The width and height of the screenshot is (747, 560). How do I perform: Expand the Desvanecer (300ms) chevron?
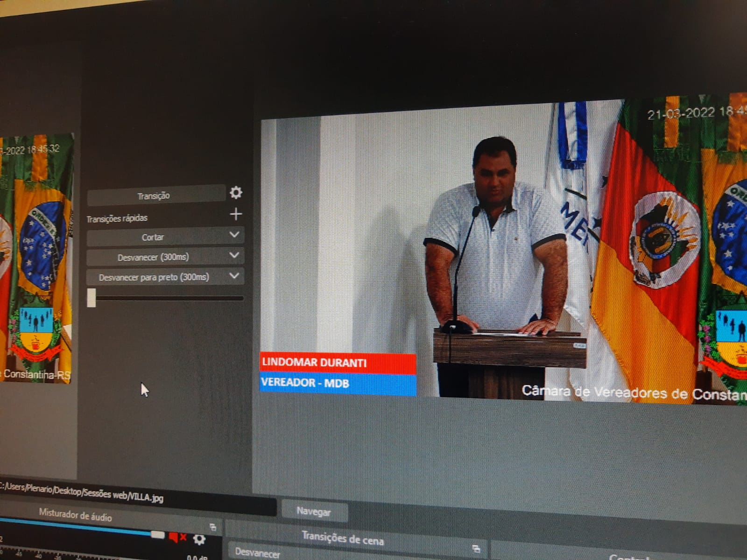(x=234, y=255)
